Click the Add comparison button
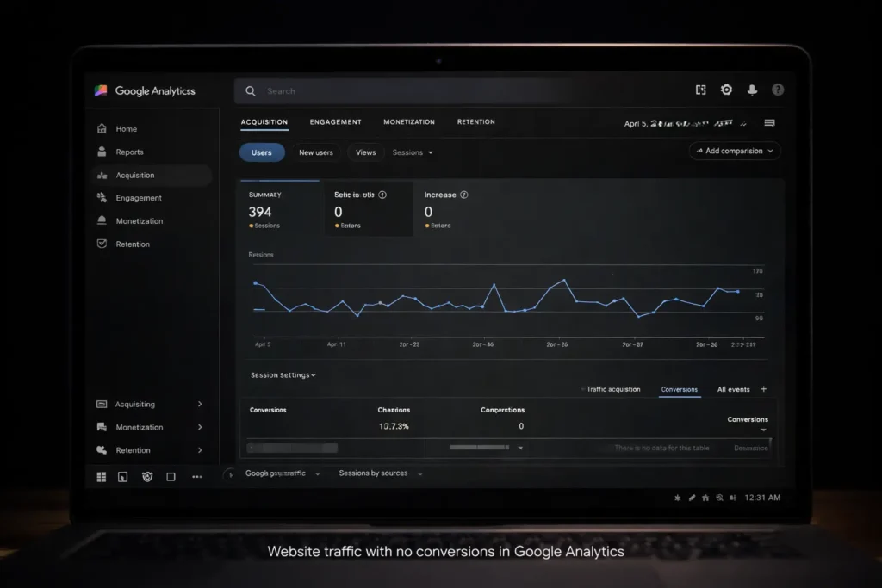 click(x=735, y=151)
